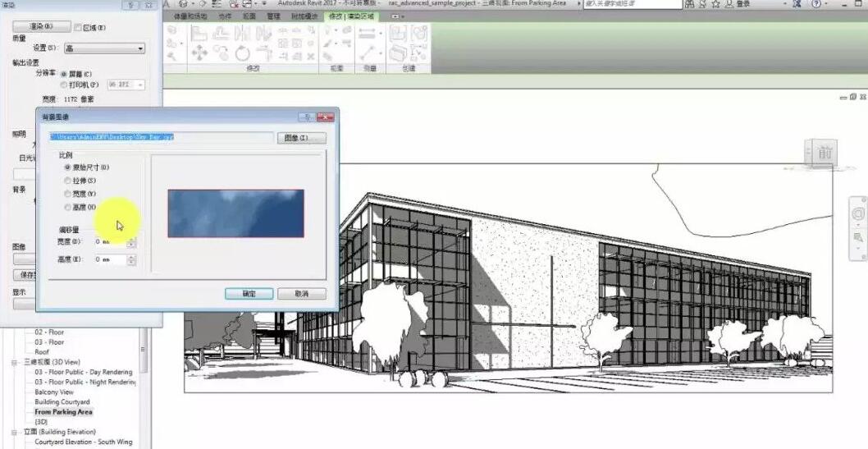This screenshot has width=868, height=449.
Task: Open the 协作 ribbon tab
Action: 225,16
